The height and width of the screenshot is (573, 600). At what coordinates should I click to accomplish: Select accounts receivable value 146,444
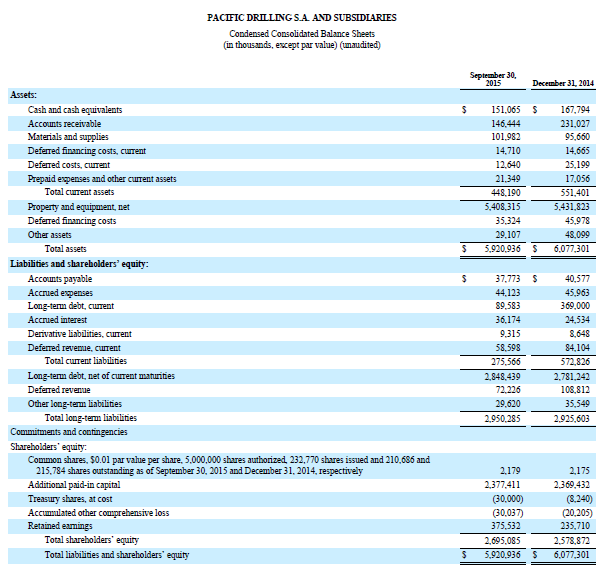coord(506,124)
